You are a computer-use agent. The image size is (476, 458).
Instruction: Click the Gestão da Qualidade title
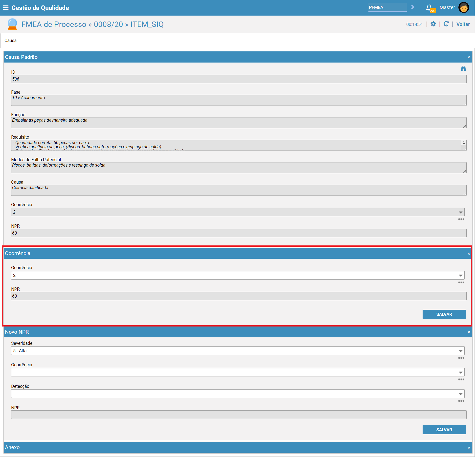point(40,8)
